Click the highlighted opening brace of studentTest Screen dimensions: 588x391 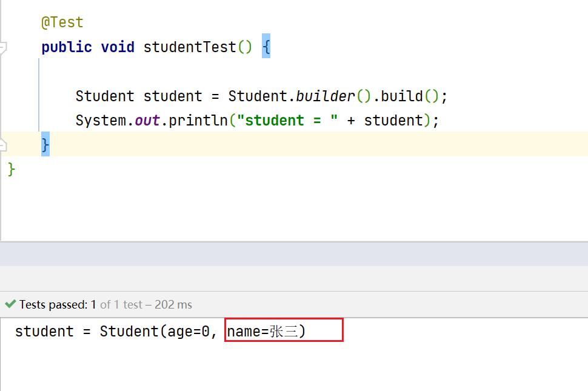(266, 47)
